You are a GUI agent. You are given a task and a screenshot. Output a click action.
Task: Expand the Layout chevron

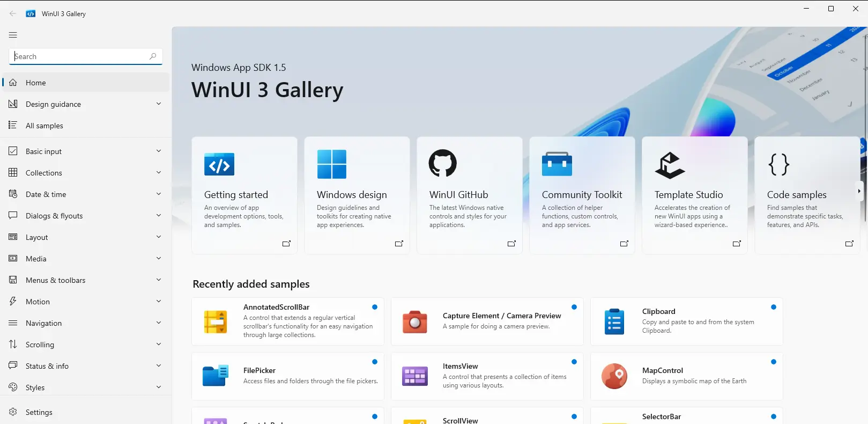point(159,237)
